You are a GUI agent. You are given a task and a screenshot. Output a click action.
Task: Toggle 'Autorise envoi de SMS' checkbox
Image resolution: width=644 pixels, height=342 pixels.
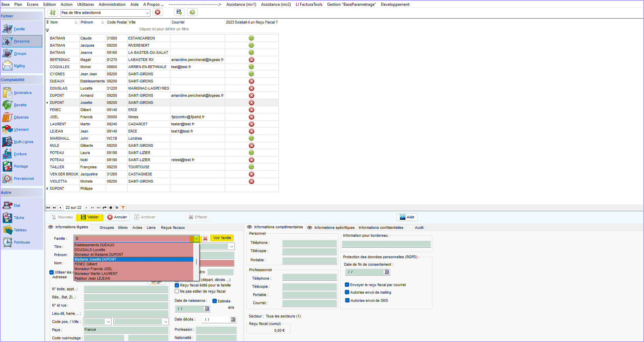coord(347,300)
